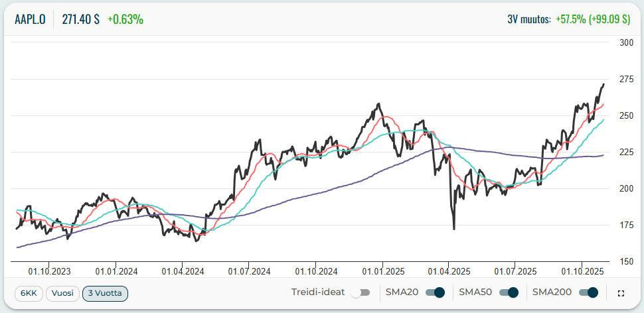
Task: Click the +0.63% daily change value
Action: pos(125,19)
